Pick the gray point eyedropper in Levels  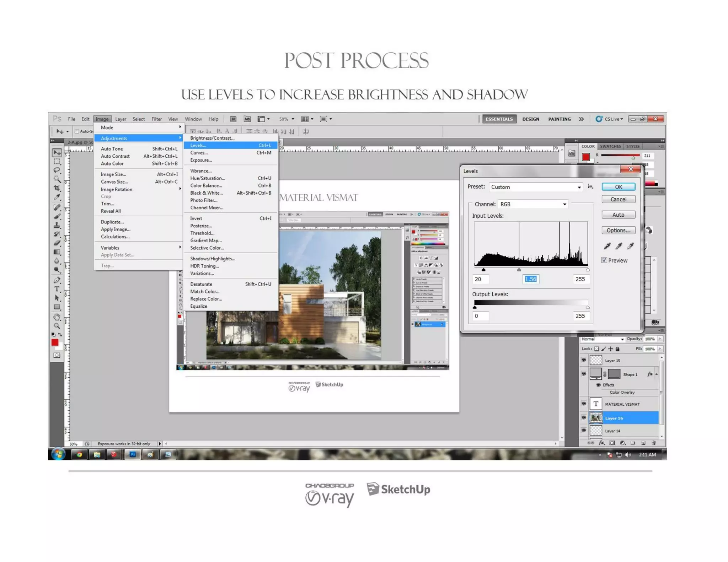click(x=619, y=246)
